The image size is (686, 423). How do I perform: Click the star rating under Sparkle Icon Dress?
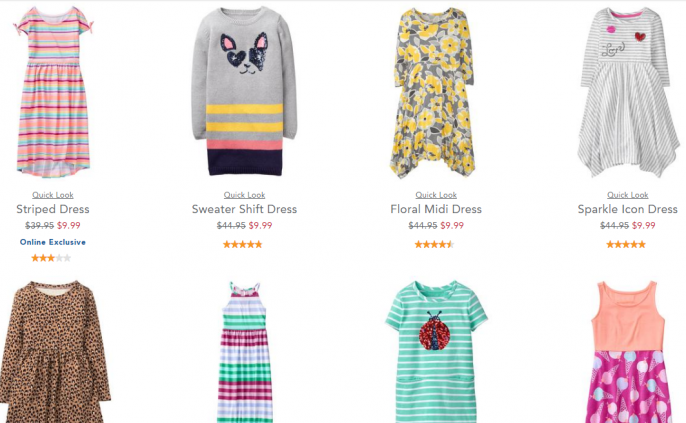click(x=626, y=245)
